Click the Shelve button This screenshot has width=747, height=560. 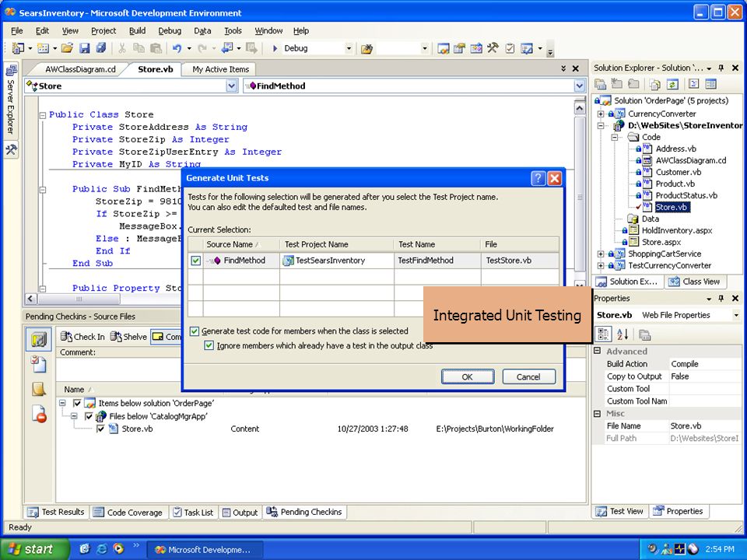point(128,337)
